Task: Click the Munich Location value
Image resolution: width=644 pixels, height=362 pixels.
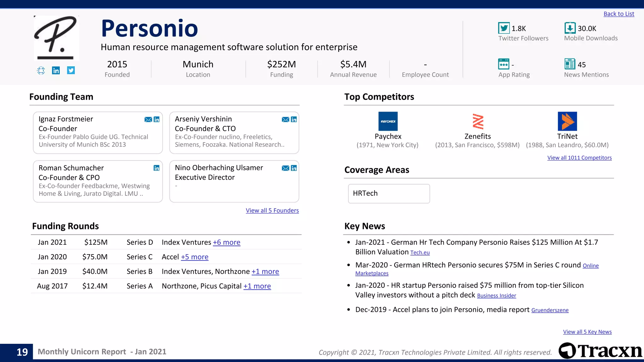Action: click(198, 64)
